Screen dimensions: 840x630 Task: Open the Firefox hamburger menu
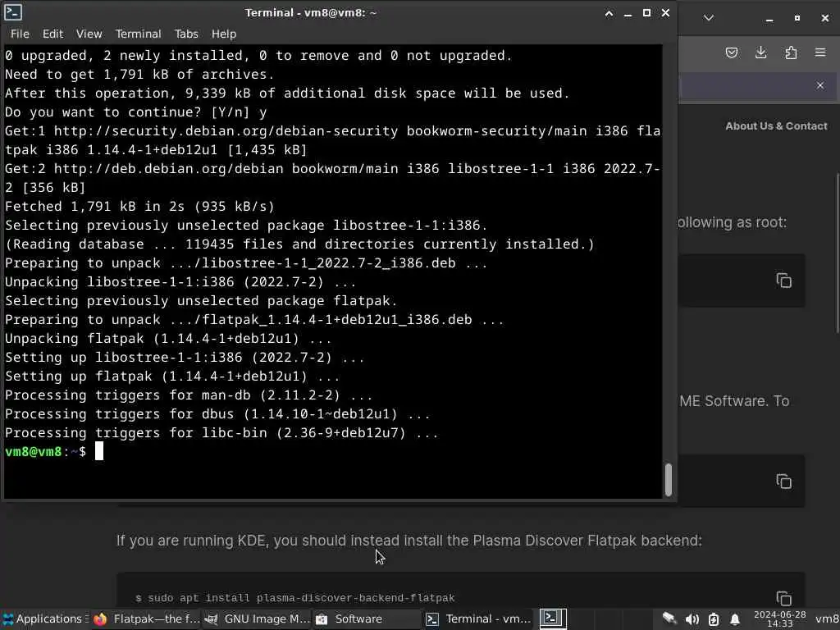point(820,52)
